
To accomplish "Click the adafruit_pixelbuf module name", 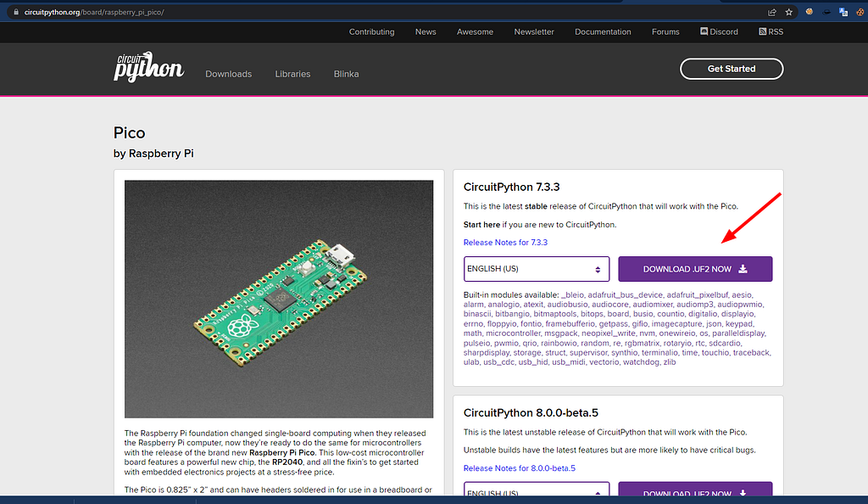I will [x=698, y=294].
